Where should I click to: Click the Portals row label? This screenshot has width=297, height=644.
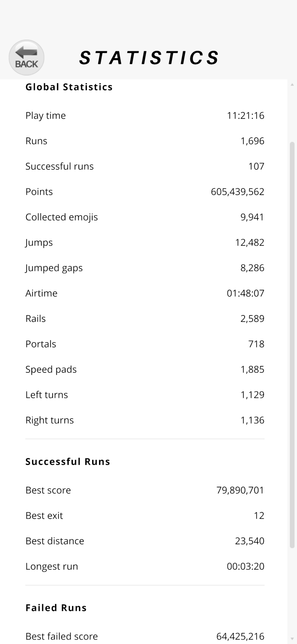[41, 344]
